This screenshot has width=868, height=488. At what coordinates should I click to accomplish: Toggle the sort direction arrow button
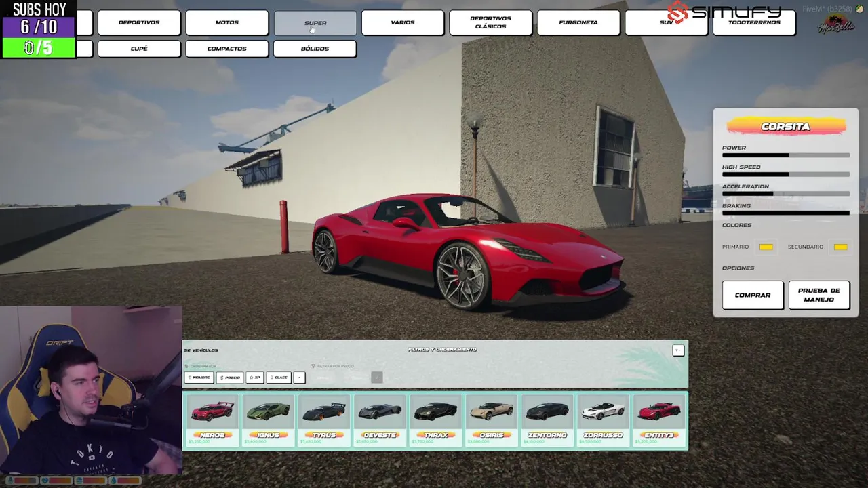point(299,378)
